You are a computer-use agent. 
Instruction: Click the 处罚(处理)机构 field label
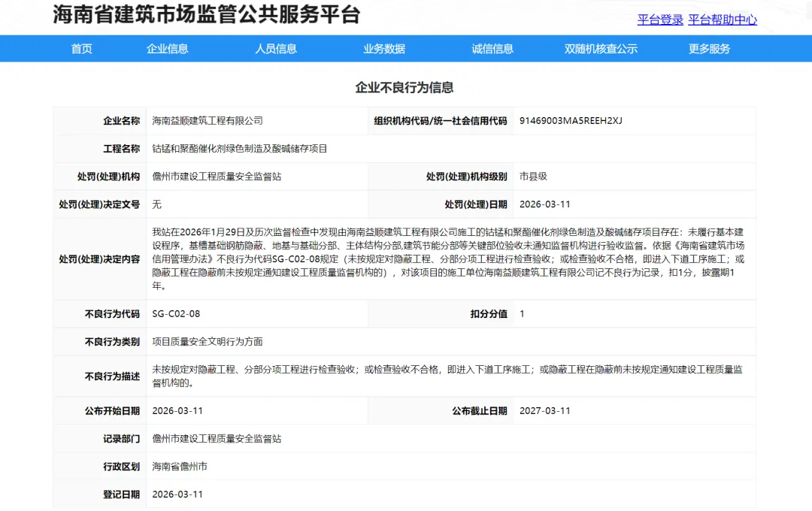[x=108, y=177]
